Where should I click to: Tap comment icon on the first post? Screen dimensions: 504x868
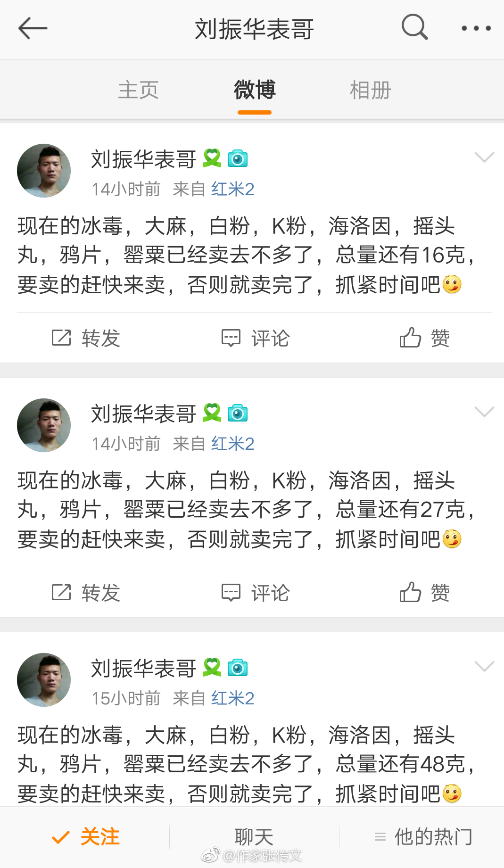tap(231, 338)
